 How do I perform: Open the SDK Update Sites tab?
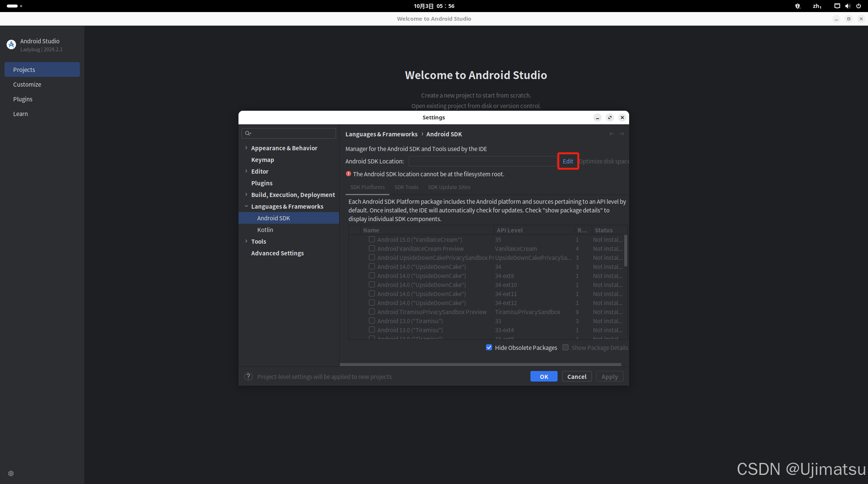click(449, 187)
